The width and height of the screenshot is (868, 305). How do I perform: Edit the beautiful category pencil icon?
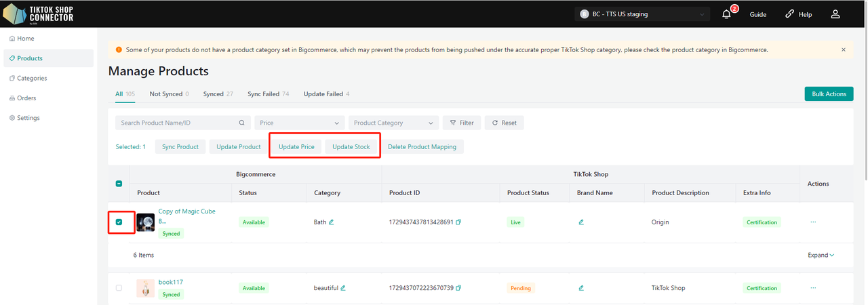343,287
